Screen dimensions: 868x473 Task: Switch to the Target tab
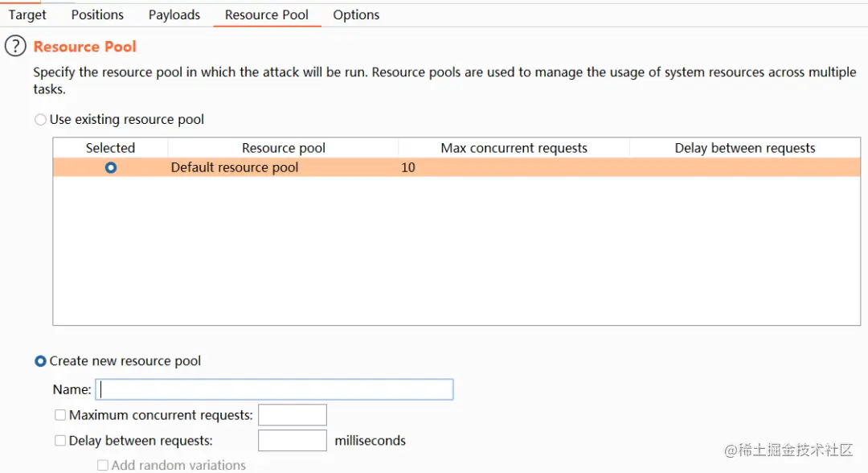click(27, 15)
